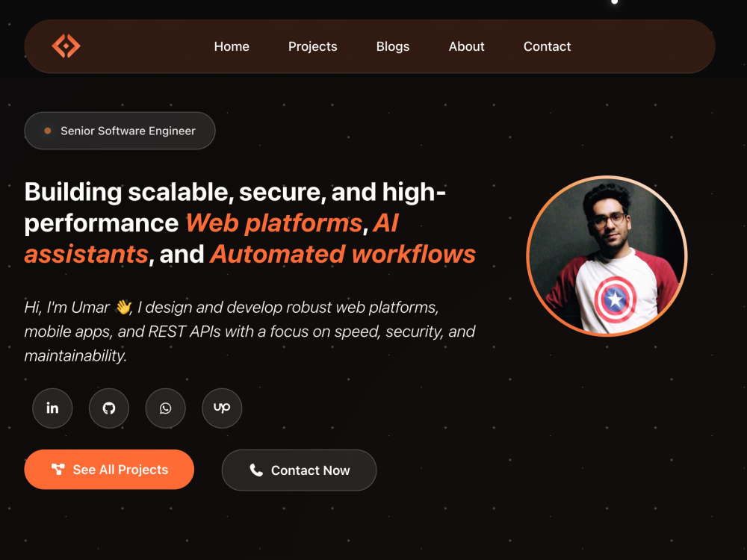The height and width of the screenshot is (560, 747).
Task: Click the Contact Now button
Action: pos(300,470)
